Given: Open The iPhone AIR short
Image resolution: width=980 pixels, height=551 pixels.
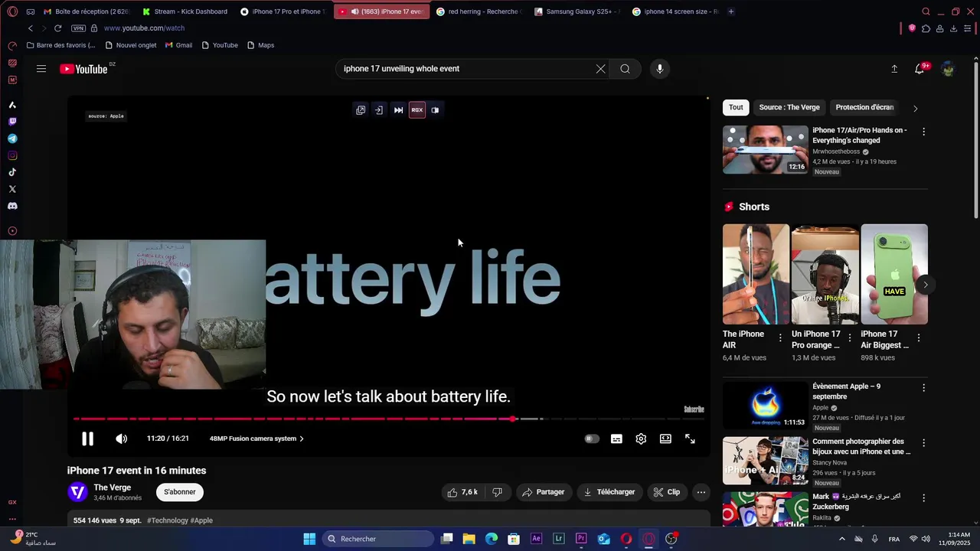Looking at the screenshot, I should pyautogui.click(x=756, y=274).
